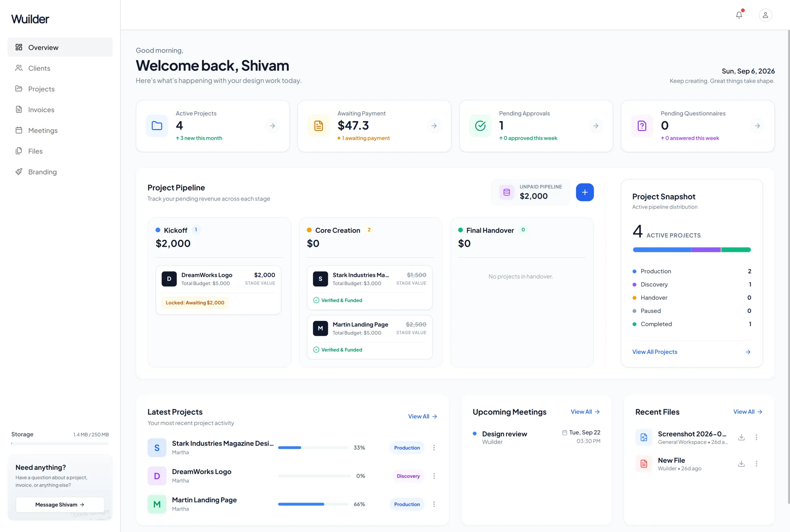Click View All in Latest Projects
The image size is (790, 532).
click(x=423, y=417)
